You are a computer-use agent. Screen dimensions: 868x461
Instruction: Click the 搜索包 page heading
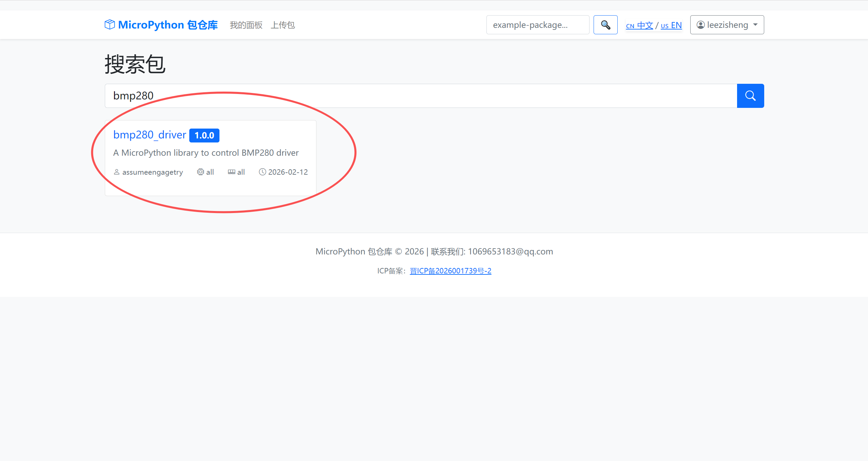click(135, 64)
